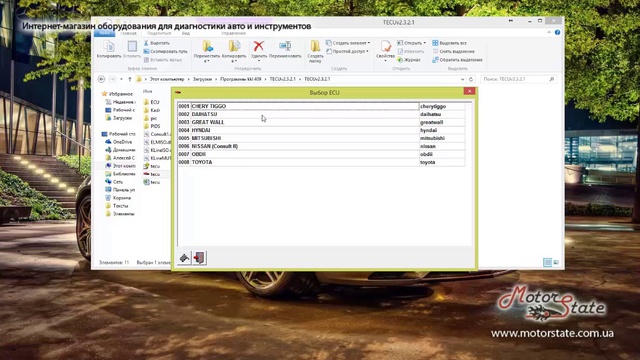The width and height of the screenshot is (640, 360).
Task: Select the MITSUBISHI row
Action: coord(321,138)
